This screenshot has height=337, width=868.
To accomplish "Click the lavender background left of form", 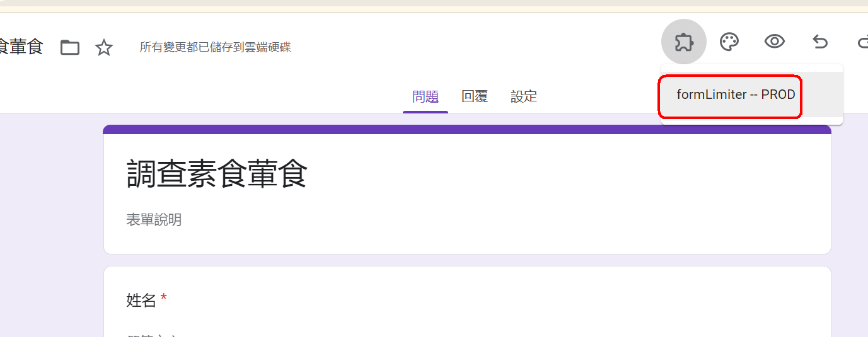I will pyautogui.click(x=50, y=220).
